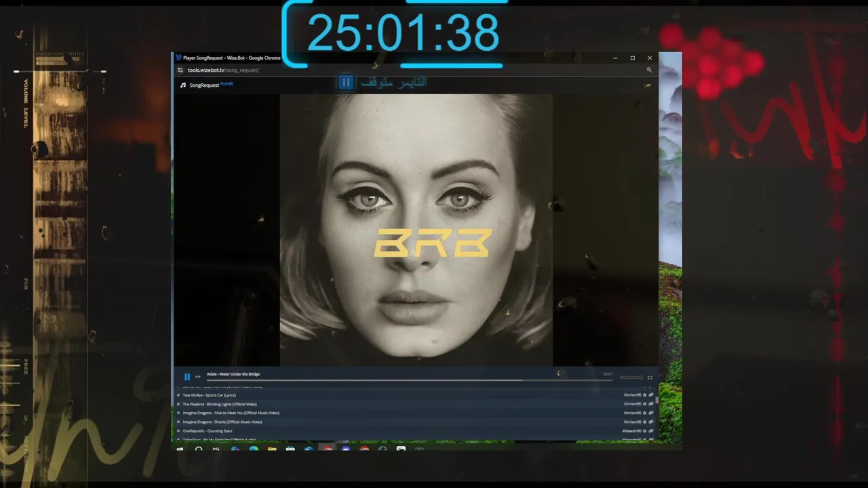Click the Adele album art video
Viewport: 868px width, 488px height.
[x=416, y=230]
